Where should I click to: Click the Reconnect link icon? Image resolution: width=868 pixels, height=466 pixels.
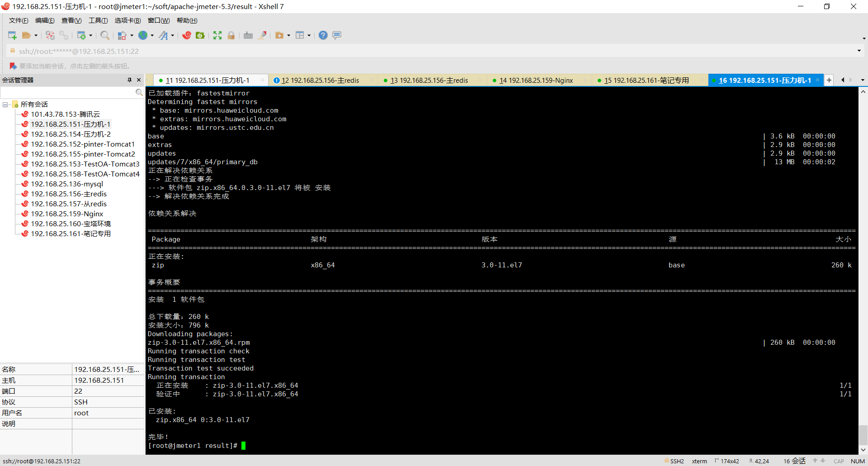tap(64, 35)
